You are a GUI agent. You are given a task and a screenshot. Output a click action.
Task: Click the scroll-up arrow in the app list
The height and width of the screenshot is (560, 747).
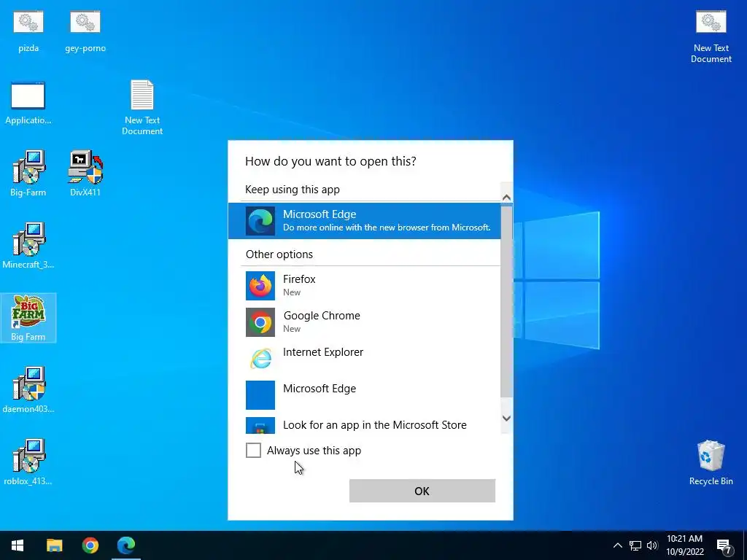pos(506,197)
